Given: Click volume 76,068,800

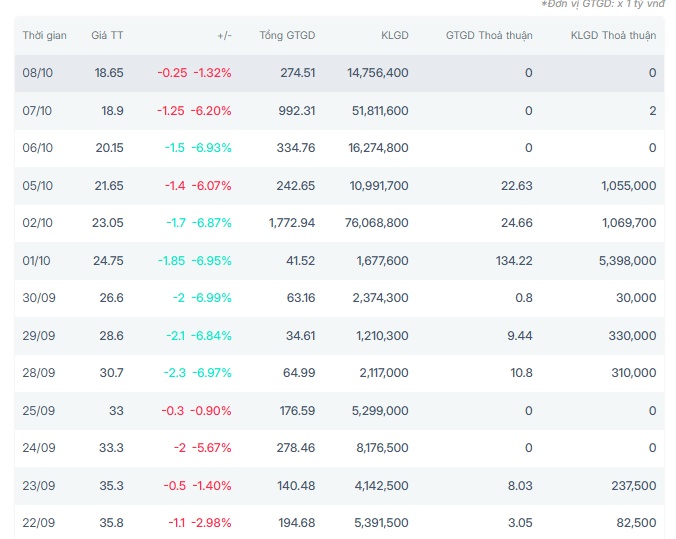Looking at the screenshot, I should click(x=376, y=223).
